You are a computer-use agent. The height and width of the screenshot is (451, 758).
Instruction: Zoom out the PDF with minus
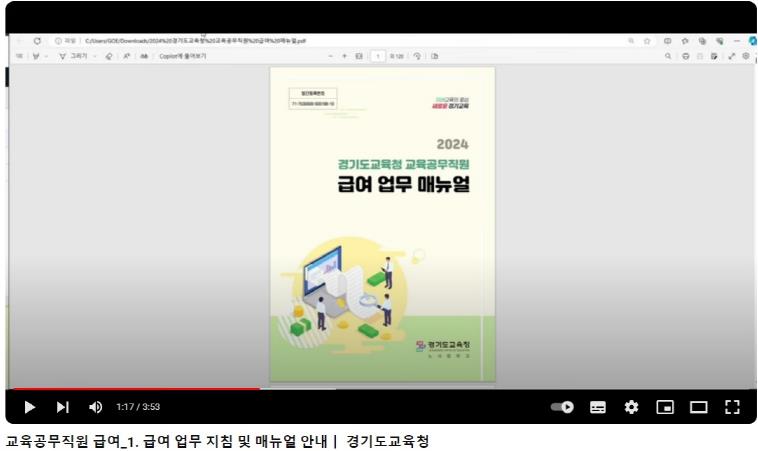click(331, 56)
